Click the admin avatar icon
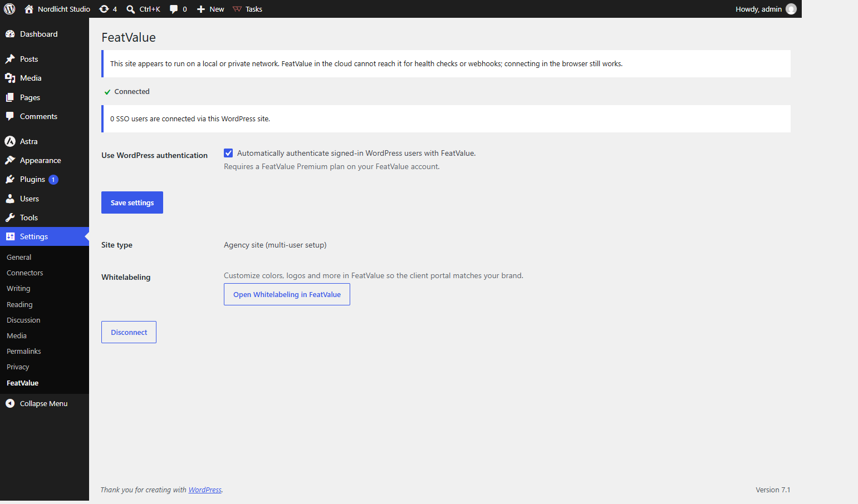Viewport: 858px width, 504px height. click(791, 9)
